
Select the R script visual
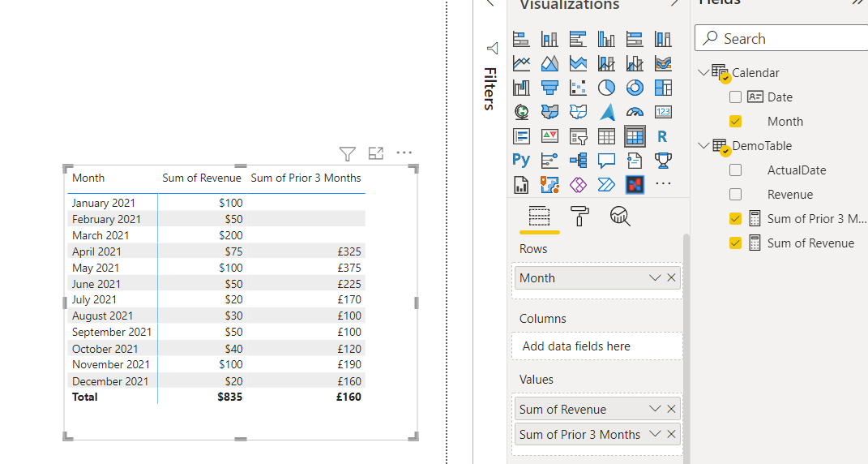click(x=663, y=135)
